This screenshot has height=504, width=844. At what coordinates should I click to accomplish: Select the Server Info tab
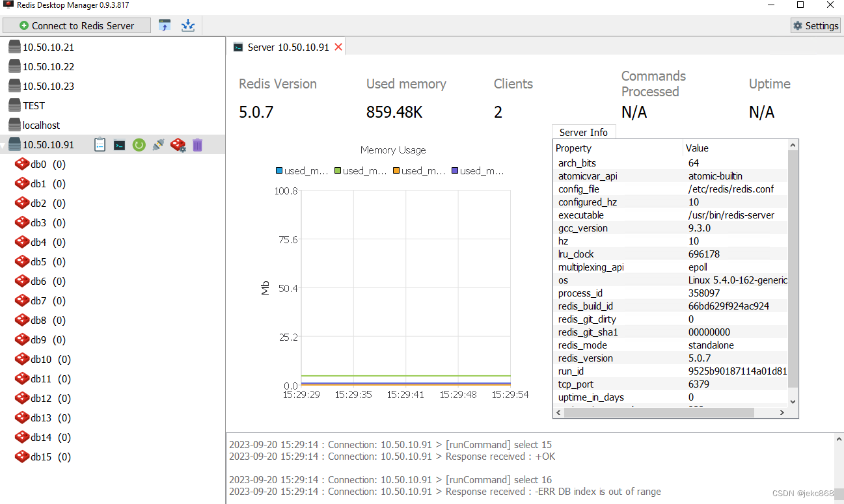point(584,132)
